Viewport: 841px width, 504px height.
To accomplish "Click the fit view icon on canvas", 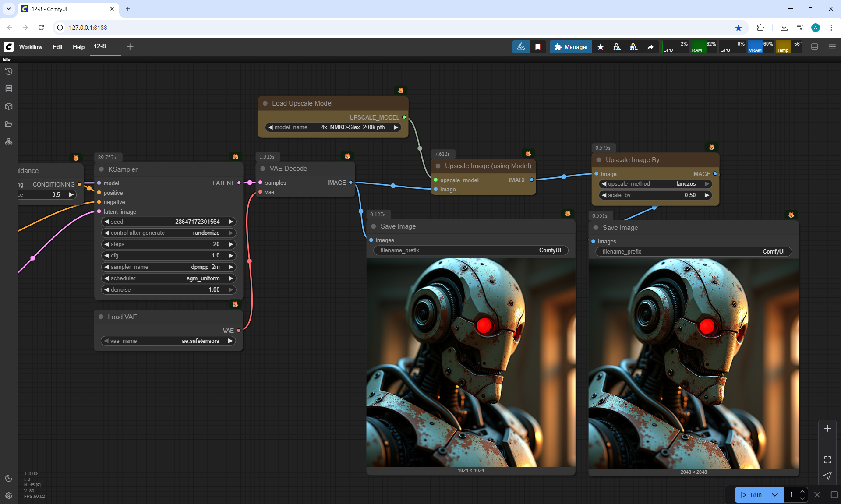I will [x=827, y=460].
